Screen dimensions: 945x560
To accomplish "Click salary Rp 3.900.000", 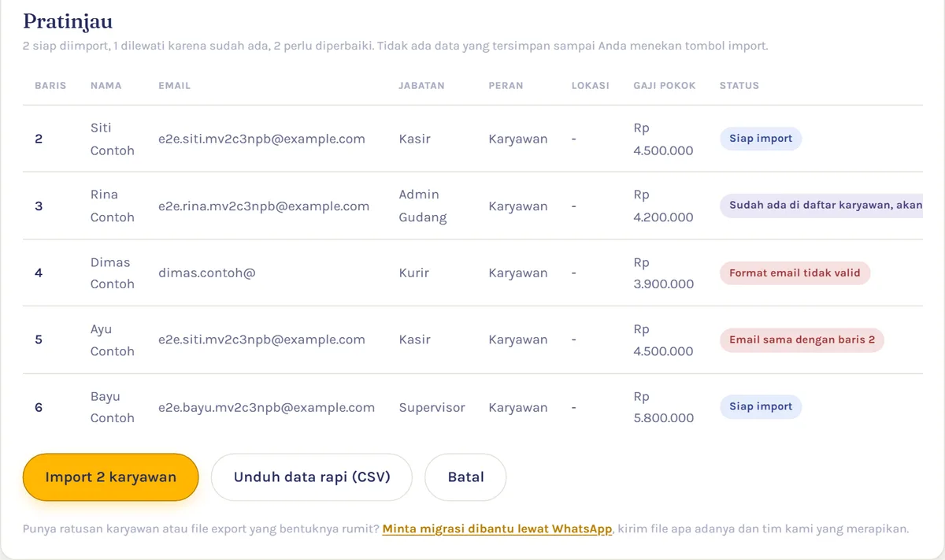I will (x=664, y=273).
